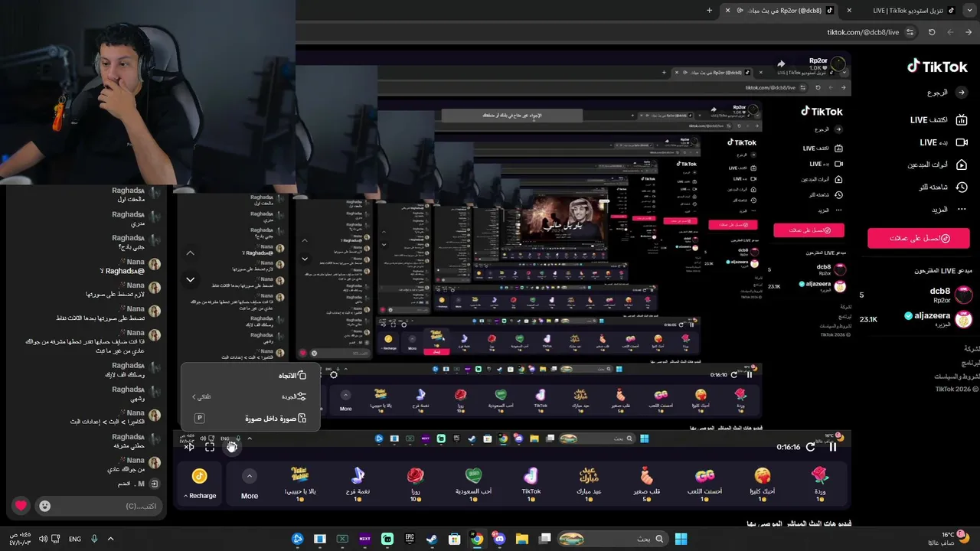Choose الاتجاه in the player popup
Image resolution: width=980 pixels, height=551 pixels.
[250, 375]
